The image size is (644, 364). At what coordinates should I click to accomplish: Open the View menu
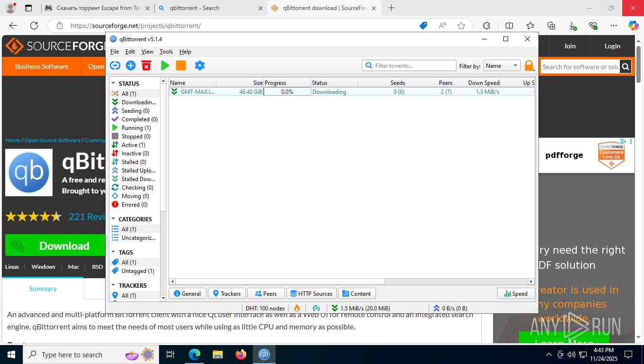(x=147, y=51)
